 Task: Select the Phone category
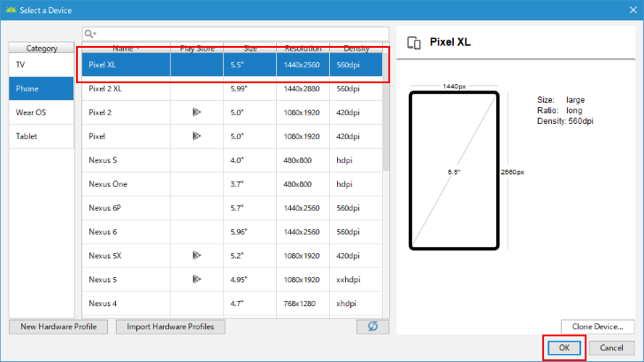point(41,89)
